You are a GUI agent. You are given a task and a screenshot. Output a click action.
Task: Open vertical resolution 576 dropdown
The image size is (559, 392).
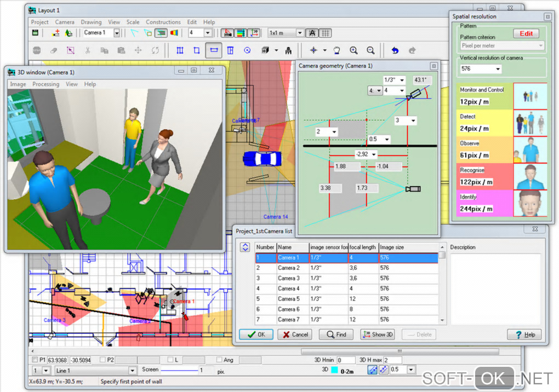pyautogui.click(x=498, y=70)
